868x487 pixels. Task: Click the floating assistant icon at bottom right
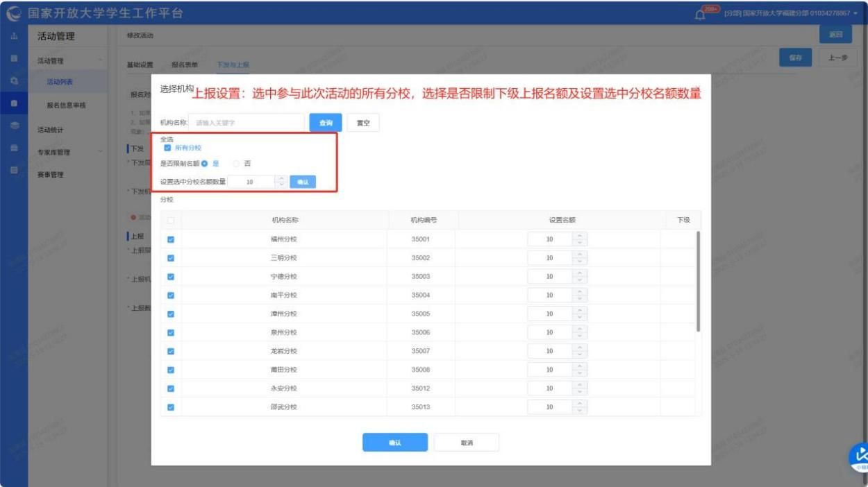click(x=860, y=456)
